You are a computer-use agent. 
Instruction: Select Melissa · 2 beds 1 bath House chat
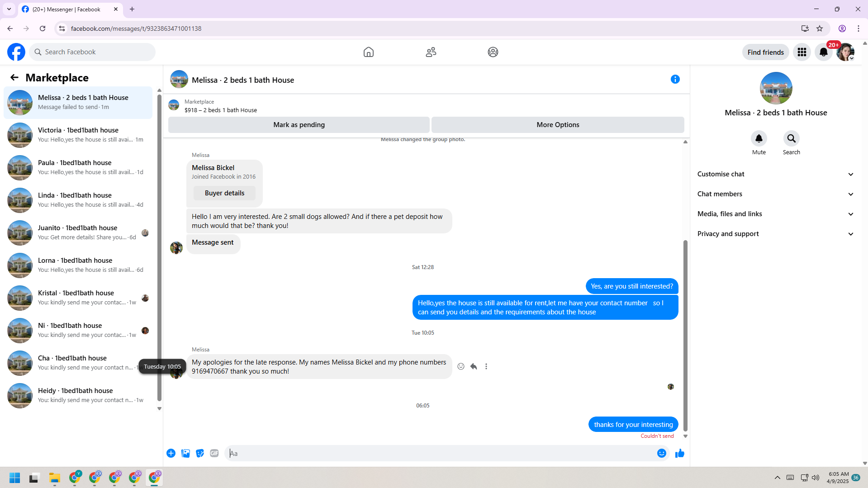(78, 103)
